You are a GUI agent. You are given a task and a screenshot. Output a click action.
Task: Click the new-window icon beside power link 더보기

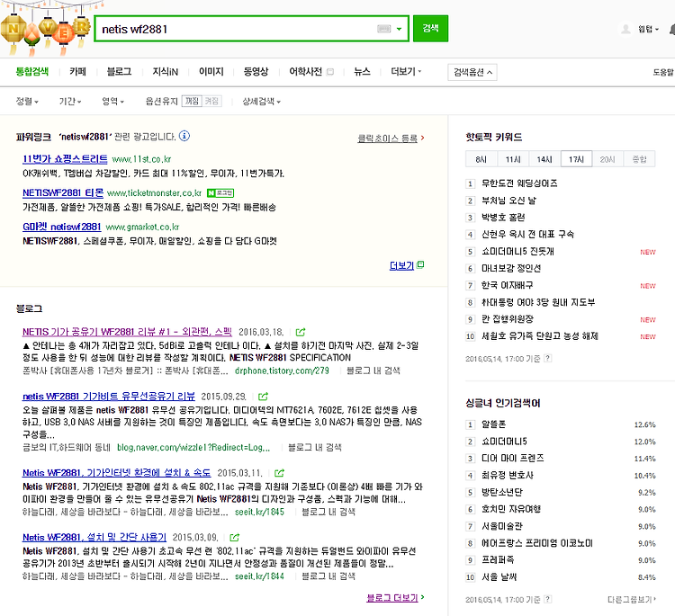420,264
